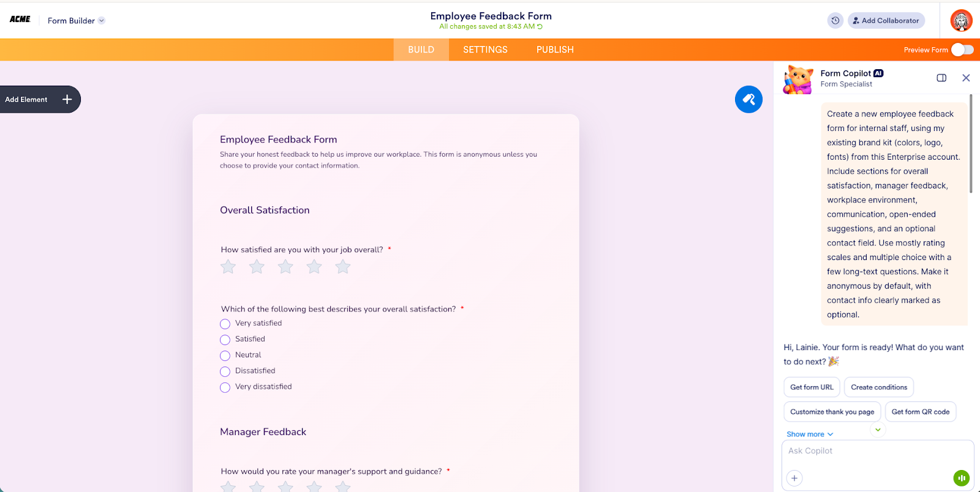The height and width of the screenshot is (492, 980).
Task: Click the form description paragraph
Action: tap(379, 160)
